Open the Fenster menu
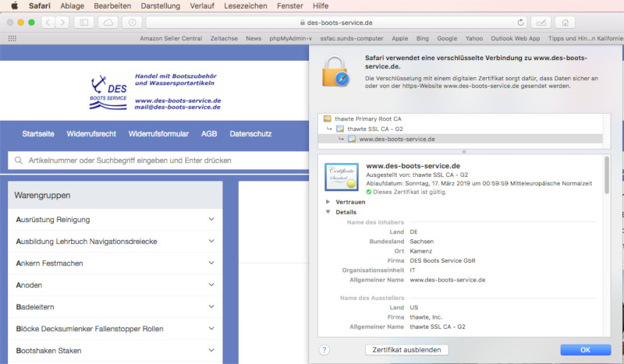This screenshot has width=624, height=364. 290,5
